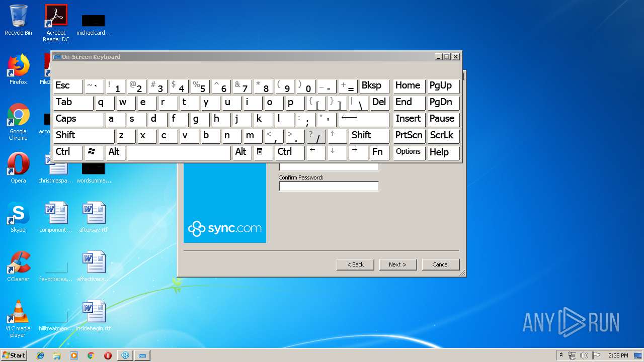
Task: Click the Tab key
Action: point(73,102)
